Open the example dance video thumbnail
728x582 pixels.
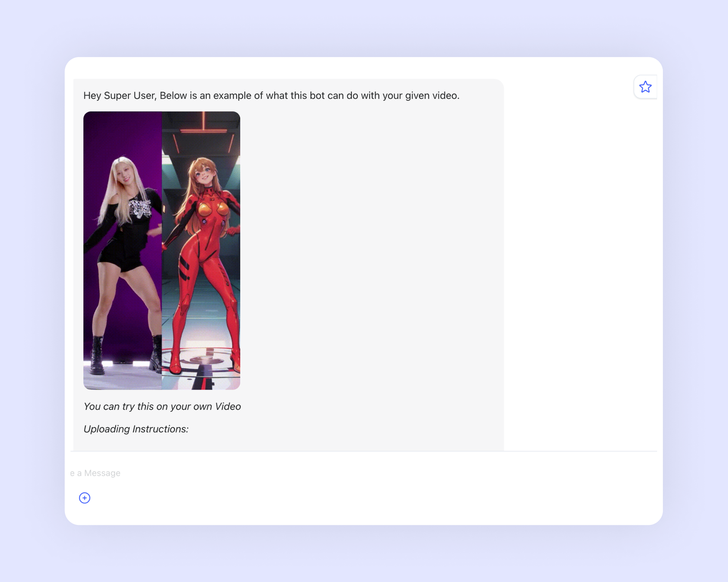tap(162, 250)
